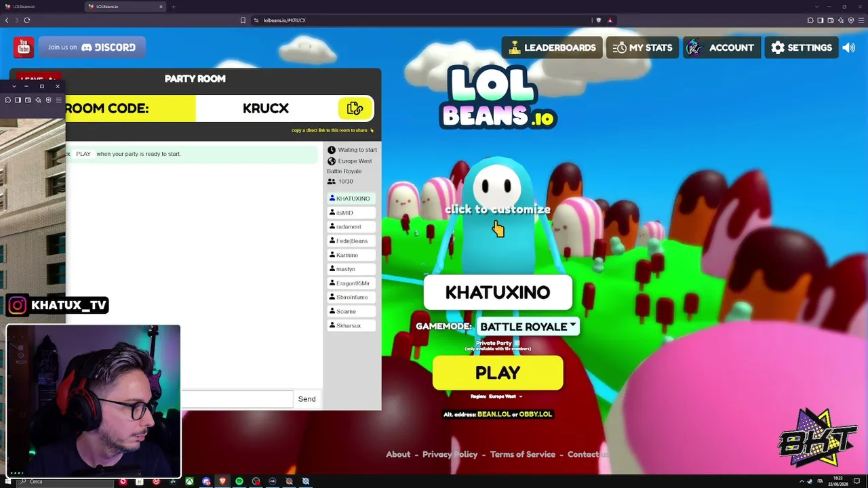868x488 pixels.
Task: Go back in the browser
Action: [x=7, y=20]
